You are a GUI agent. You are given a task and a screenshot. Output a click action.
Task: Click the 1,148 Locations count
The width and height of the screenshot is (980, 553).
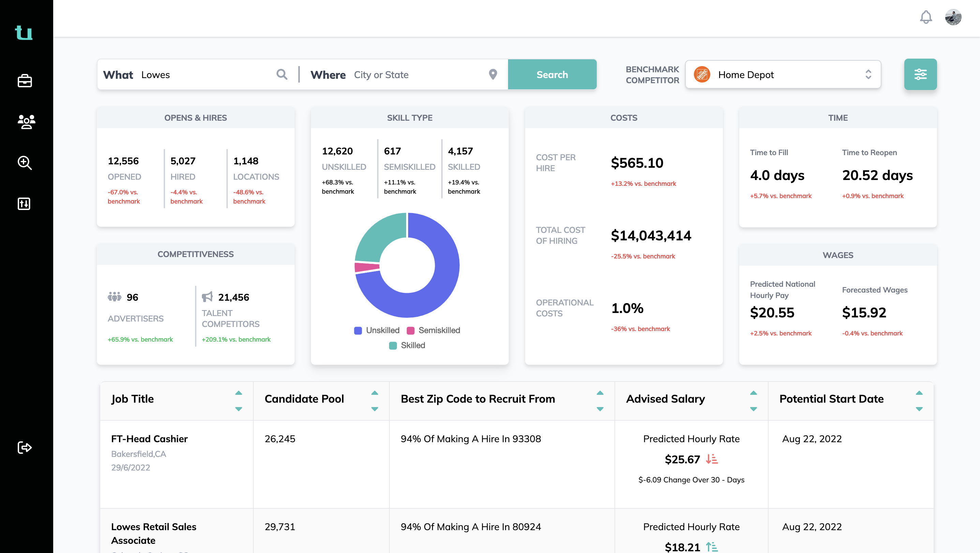(246, 161)
